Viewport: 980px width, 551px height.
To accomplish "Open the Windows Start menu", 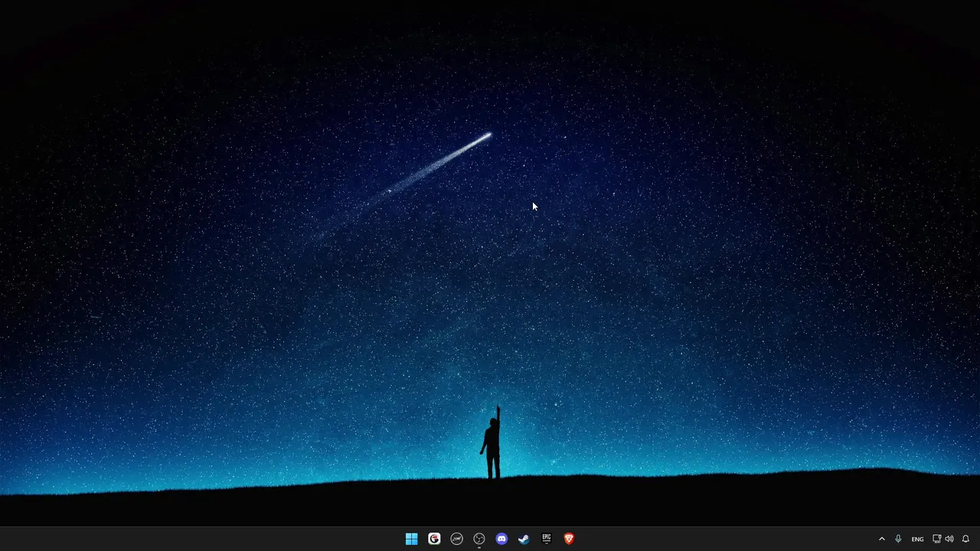I will click(x=411, y=539).
